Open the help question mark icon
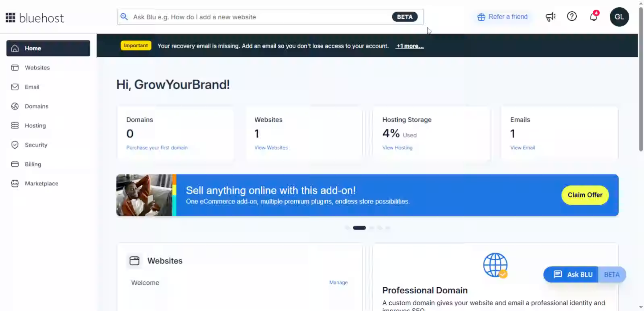The width and height of the screenshot is (644, 311). 572,16
